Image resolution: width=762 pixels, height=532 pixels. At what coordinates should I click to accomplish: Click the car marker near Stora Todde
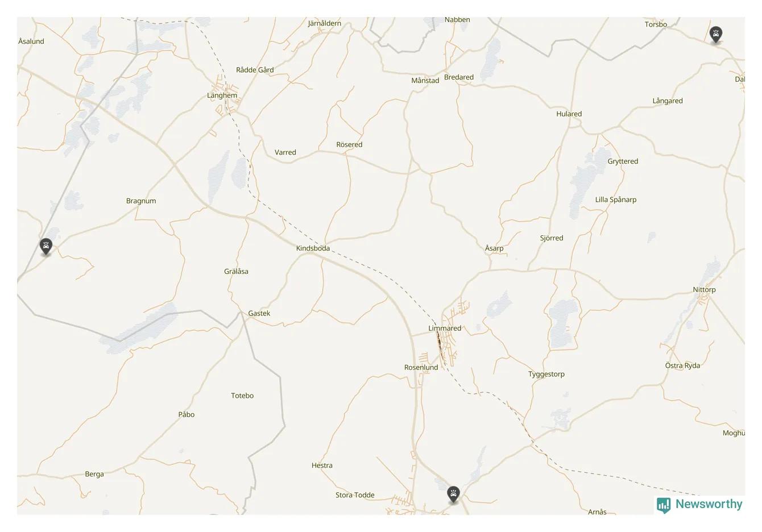[x=453, y=494]
